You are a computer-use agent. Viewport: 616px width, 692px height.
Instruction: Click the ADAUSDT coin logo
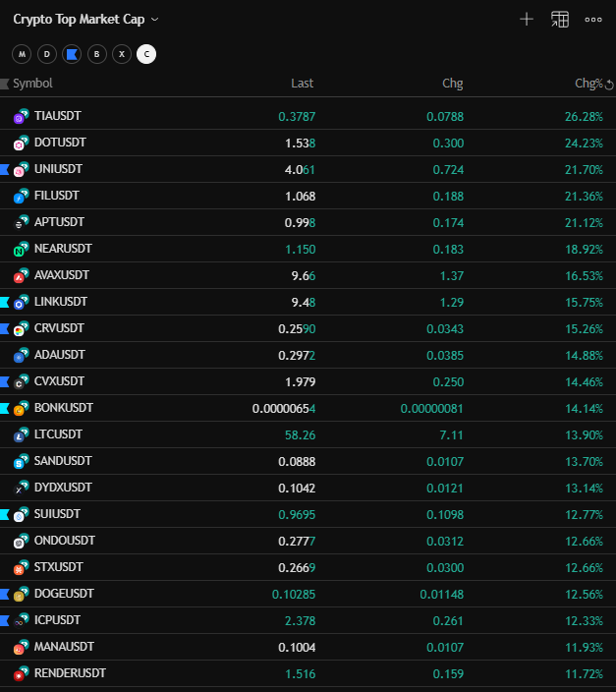click(x=21, y=355)
